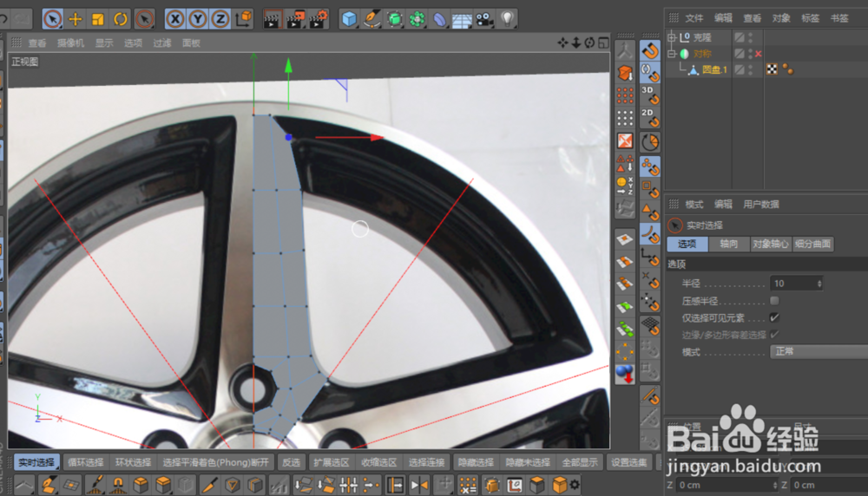Screen dimensions: 868x496
Task: Click 反选 button
Action: (291, 462)
